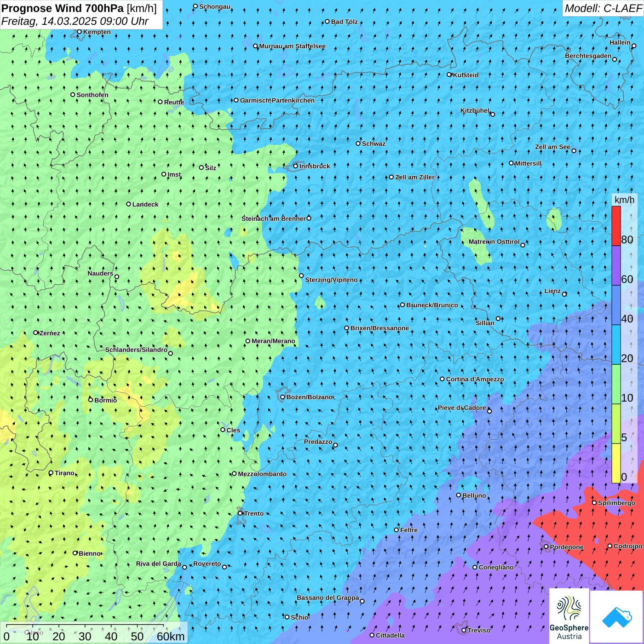Image resolution: width=644 pixels, height=644 pixels.
Task: Click the Riva del Garda label
Action: pyautogui.click(x=159, y=563)
